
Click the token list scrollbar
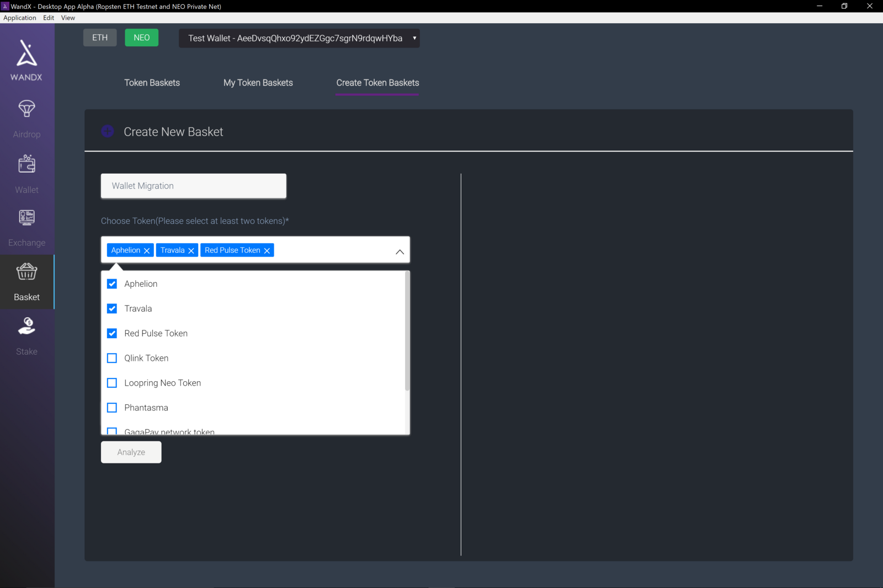pyautogui.click(x=407, y=331)
